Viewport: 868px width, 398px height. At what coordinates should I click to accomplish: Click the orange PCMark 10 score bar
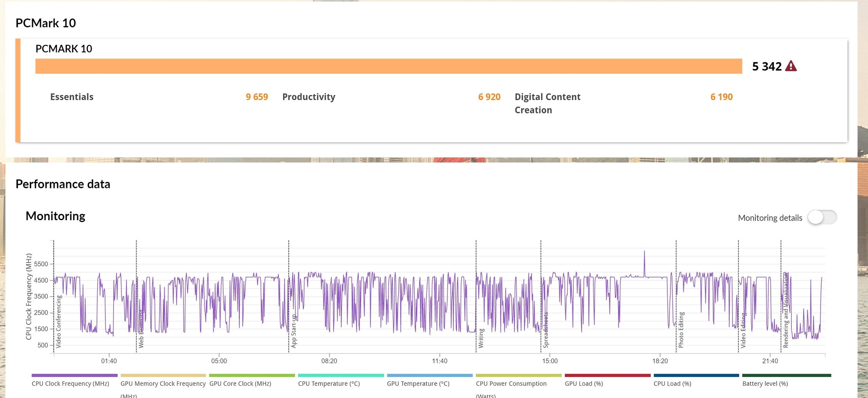389,66
